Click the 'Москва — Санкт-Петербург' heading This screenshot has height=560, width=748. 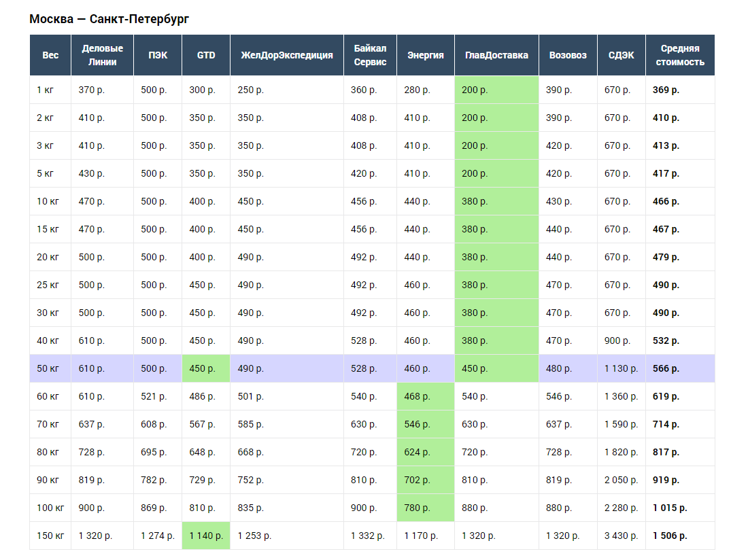click(x=109, y=19)
